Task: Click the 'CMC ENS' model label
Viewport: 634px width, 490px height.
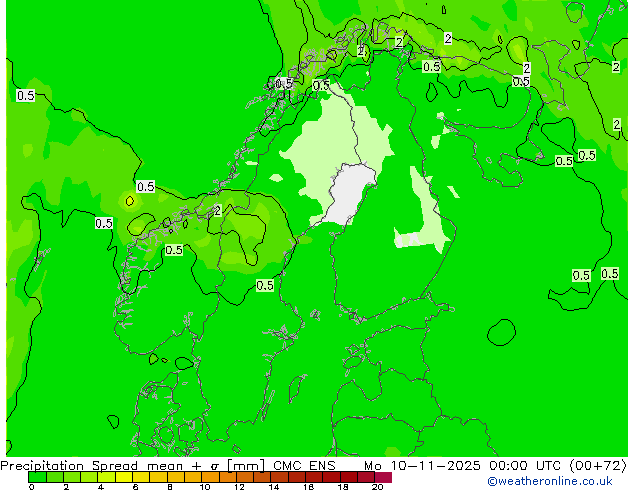Action: [x=304, y=466]
